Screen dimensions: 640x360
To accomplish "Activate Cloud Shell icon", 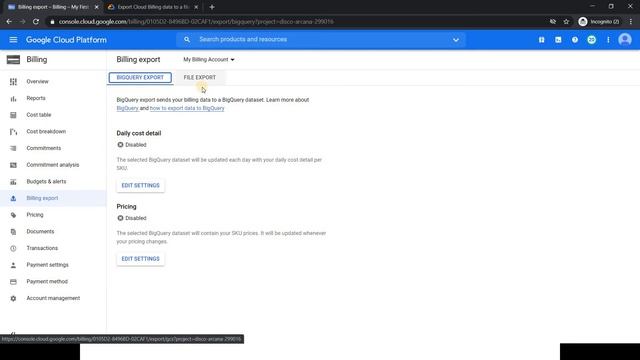I will 558,40.
